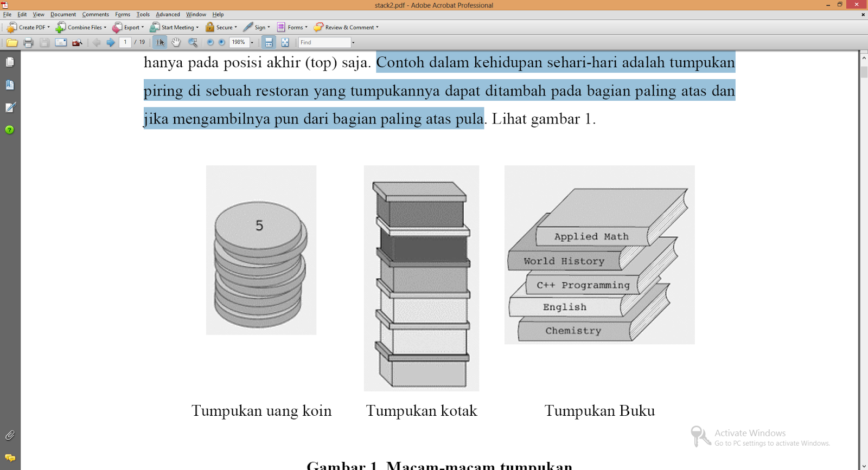
Task: Enable scrolling pages fit-width mode icon
Action: [269, 42]
